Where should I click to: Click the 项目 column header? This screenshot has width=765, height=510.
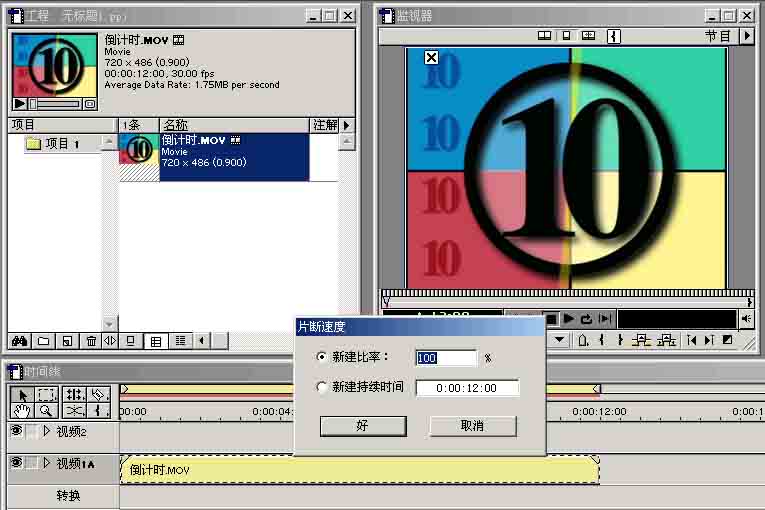pos(62,125)
